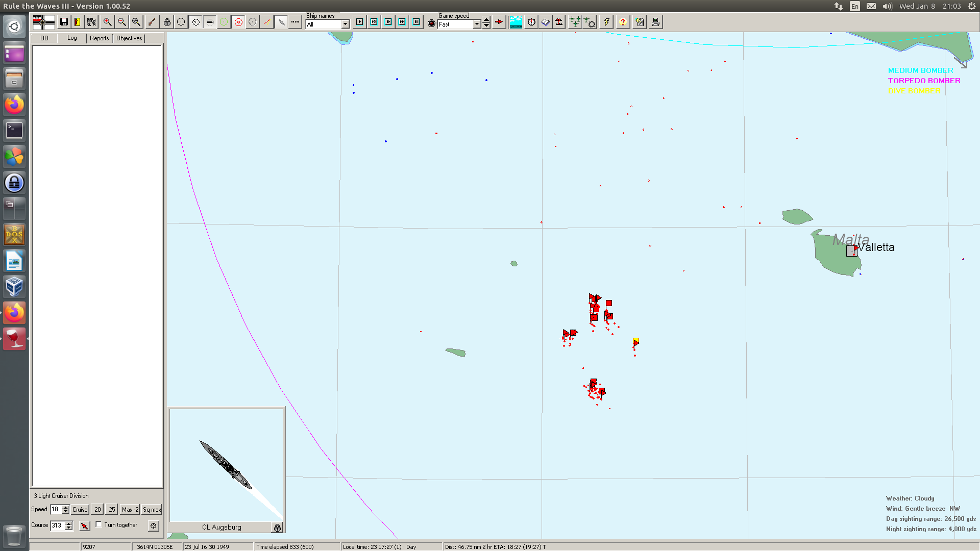Click the toolbar padlock icon
The width and height of the screenshot is (980, 551).
click(x=167, y=22)
